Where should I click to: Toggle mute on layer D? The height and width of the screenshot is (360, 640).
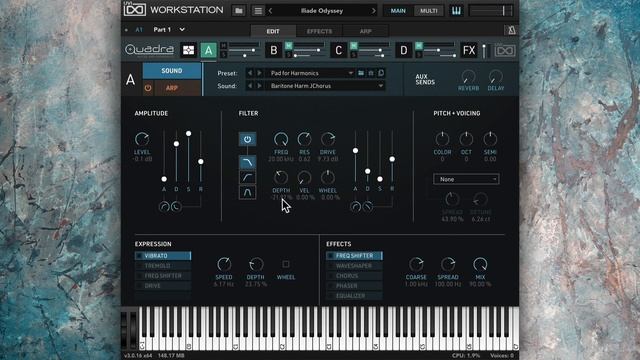click(x=419, y=45)
